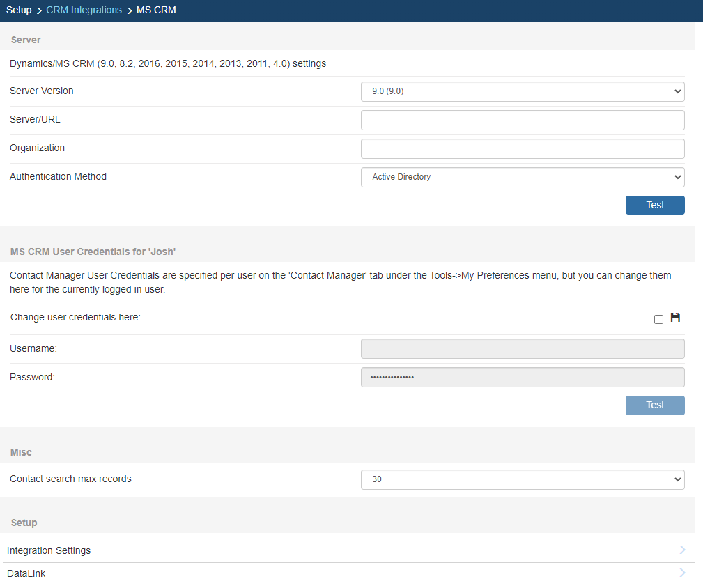Image resolution: width=703 pixels, height=588 pixels.
Task: Open the CRM Integrations breadcrumb link
Action: pos(84,10)
